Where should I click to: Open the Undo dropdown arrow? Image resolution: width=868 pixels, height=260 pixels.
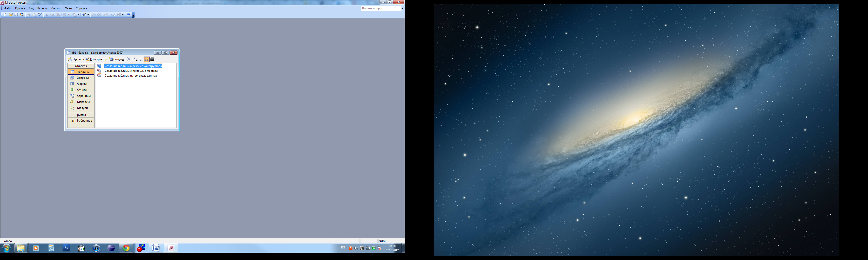pos(69,15)
